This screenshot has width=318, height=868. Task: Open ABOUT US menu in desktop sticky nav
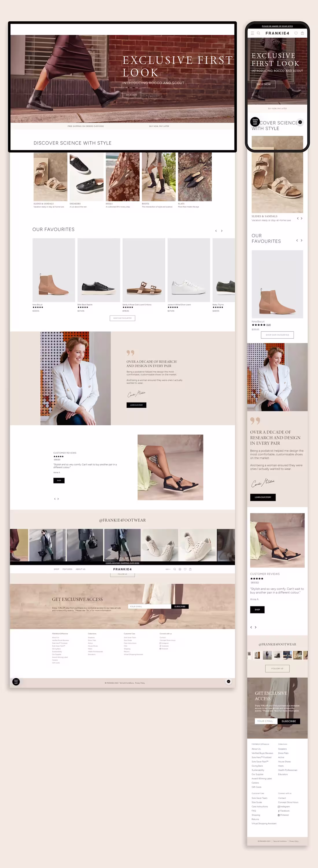(81, 569)
